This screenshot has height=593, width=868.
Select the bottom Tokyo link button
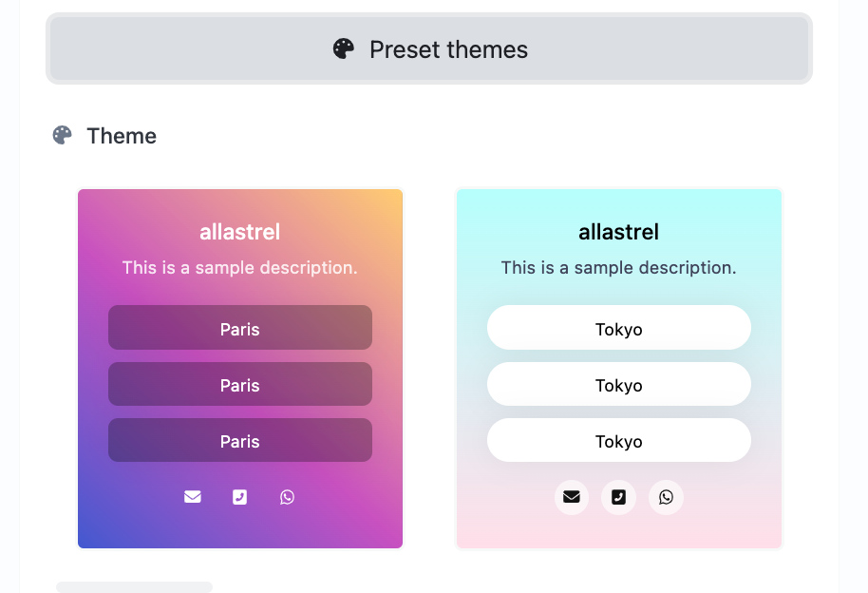(619, 441)
